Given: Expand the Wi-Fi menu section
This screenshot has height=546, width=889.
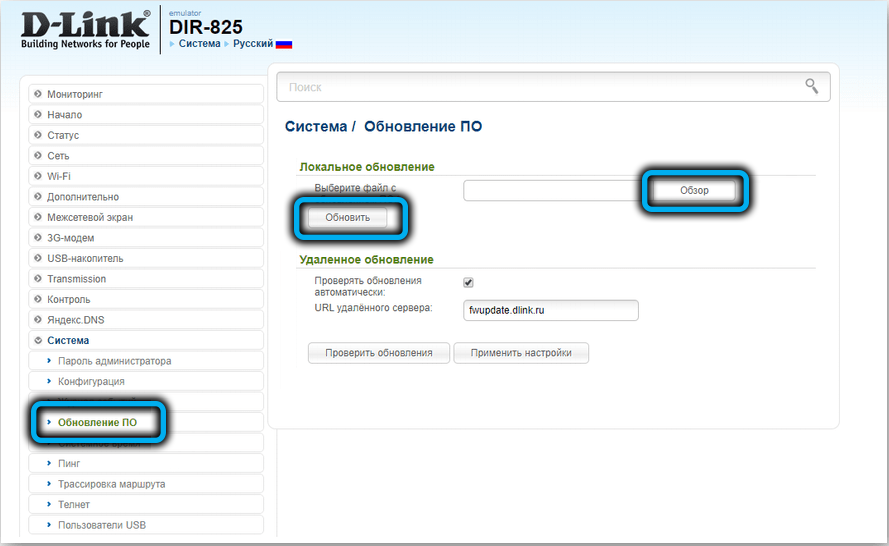Looking at the screenshot, I should pyautogui.click(x=59, y=176).
